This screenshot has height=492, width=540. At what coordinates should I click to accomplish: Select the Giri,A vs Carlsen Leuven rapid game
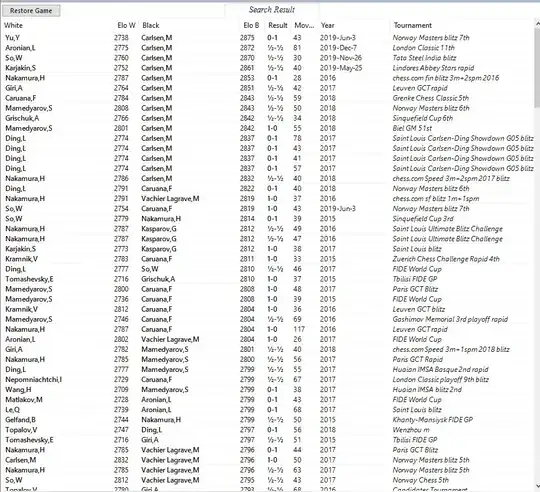267,88
